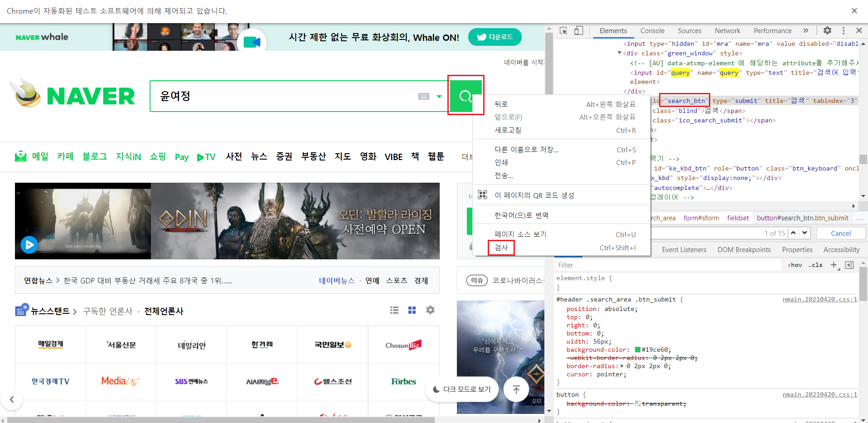Play the Odin banner video
868x423 pixels.
(29, 245)
